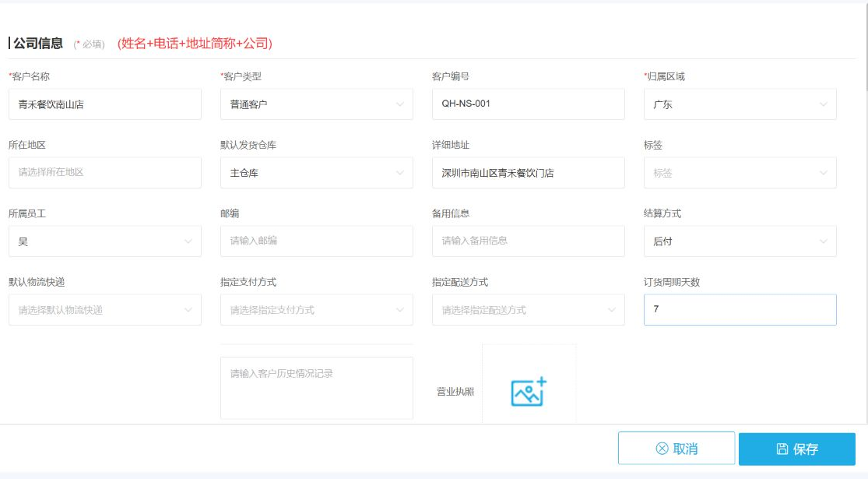Upload business license via image-plus icon
This screenshot has height=479, width=868.
tap(529, 392)
